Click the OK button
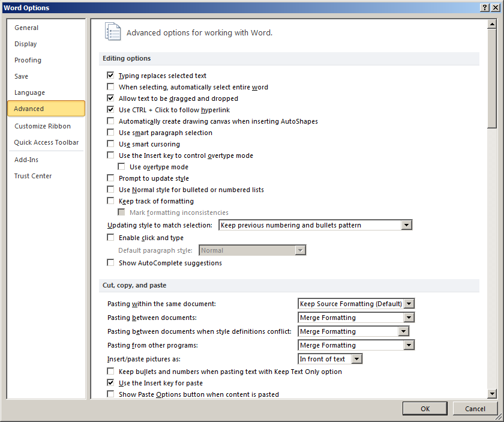Screen dimensions: 504x422 click(425, 409)
